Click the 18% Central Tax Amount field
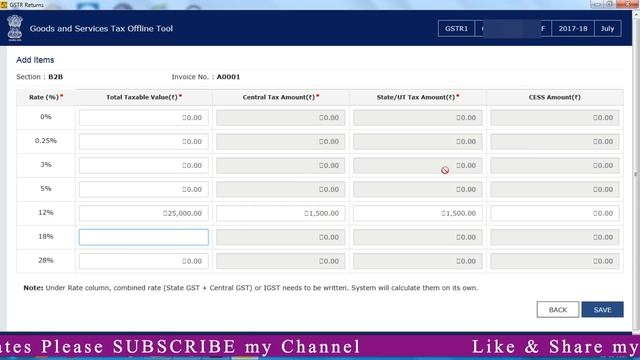The image size is (640, 360). point(280,237)
